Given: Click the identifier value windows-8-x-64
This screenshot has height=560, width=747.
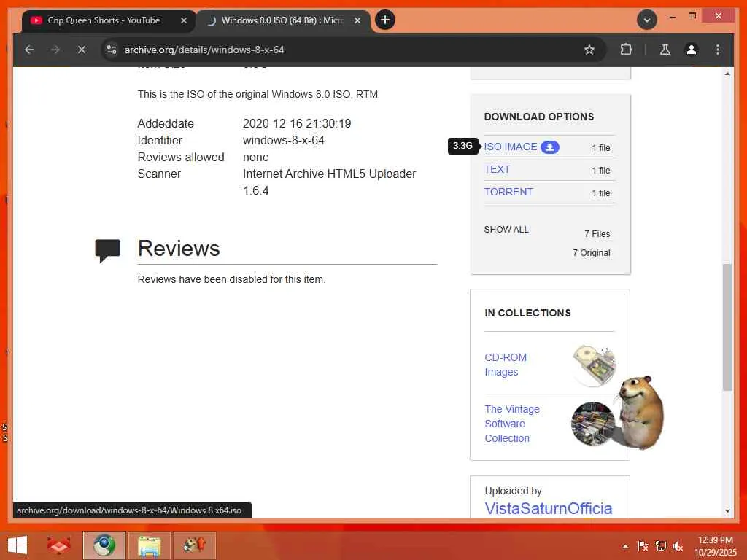Looking at the screenshot, I should (284, 141).
